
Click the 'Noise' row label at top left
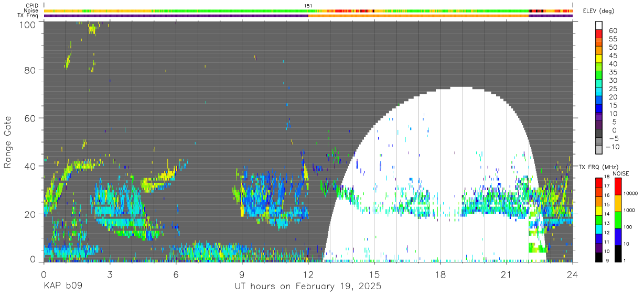pyautogui.click(x=31, y=10)
